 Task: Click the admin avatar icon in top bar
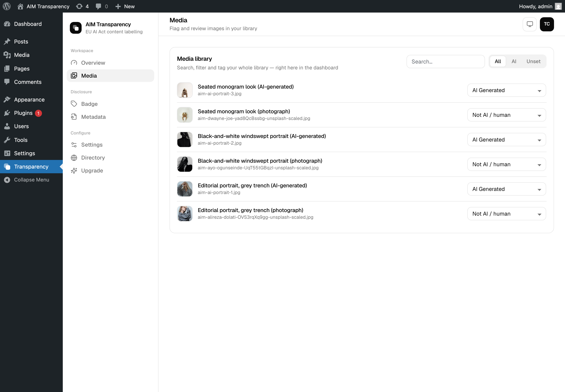[x=558, y=6]
